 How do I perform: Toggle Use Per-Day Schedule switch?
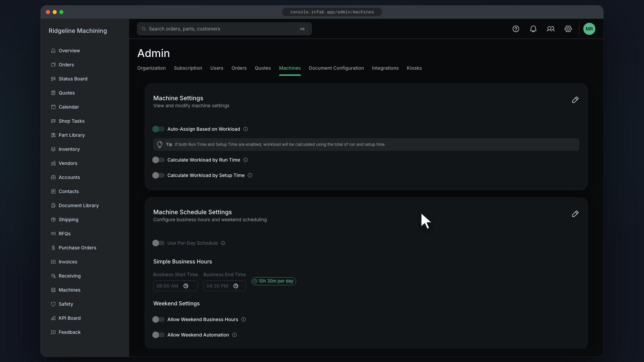(158, 243)
